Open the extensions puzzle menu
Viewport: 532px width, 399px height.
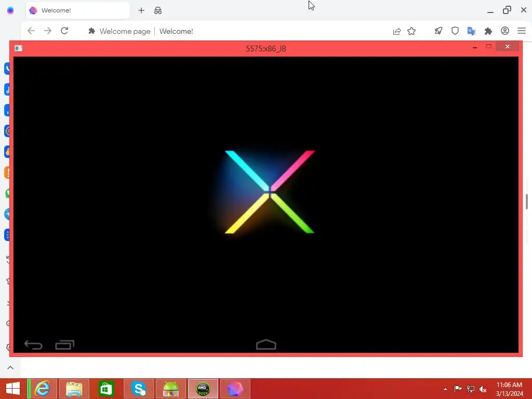(488, 31)
